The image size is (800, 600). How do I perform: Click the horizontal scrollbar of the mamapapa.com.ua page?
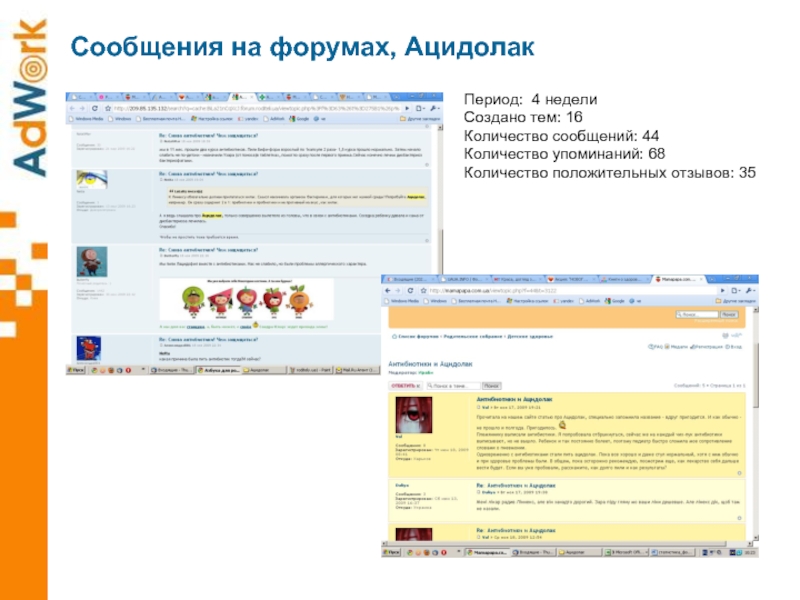click(x=567, y=544)
